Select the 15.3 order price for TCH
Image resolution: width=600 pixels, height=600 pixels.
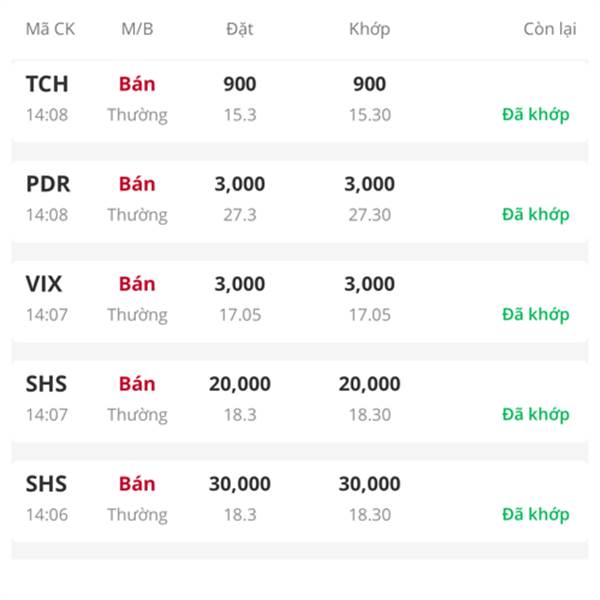pyautogui.click(x=240, y=115)
